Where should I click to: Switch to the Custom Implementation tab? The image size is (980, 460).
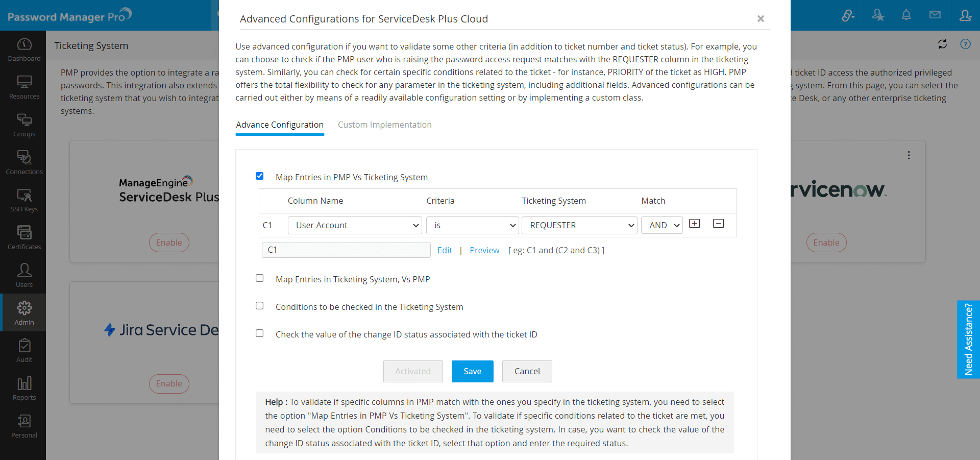[x=384, y=125]
